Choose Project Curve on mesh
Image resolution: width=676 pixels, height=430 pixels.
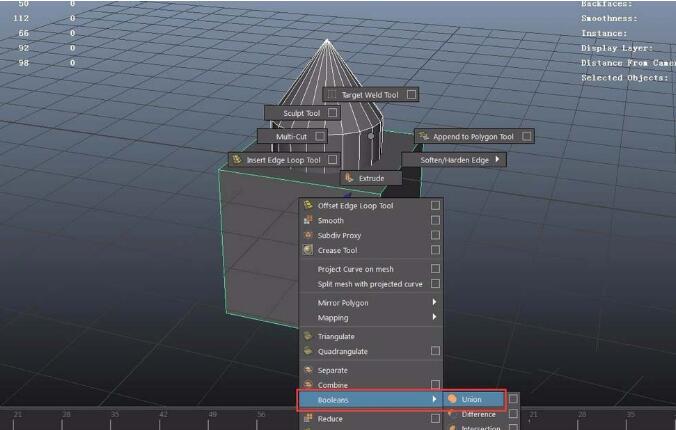point(355,269)
